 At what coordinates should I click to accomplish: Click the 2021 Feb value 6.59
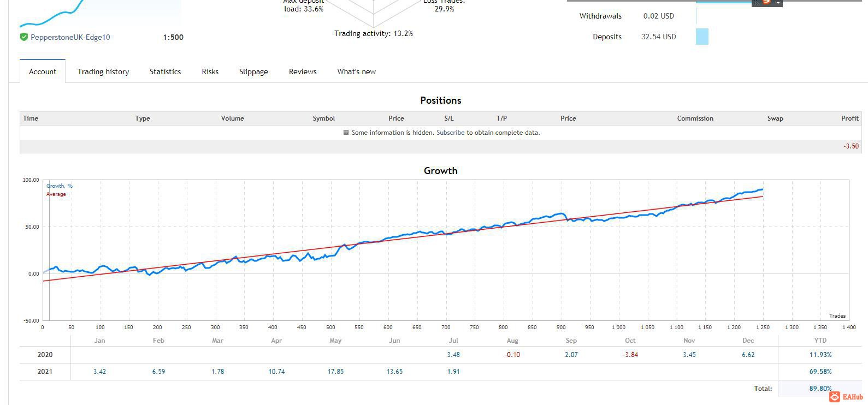(x=158, y=372)
